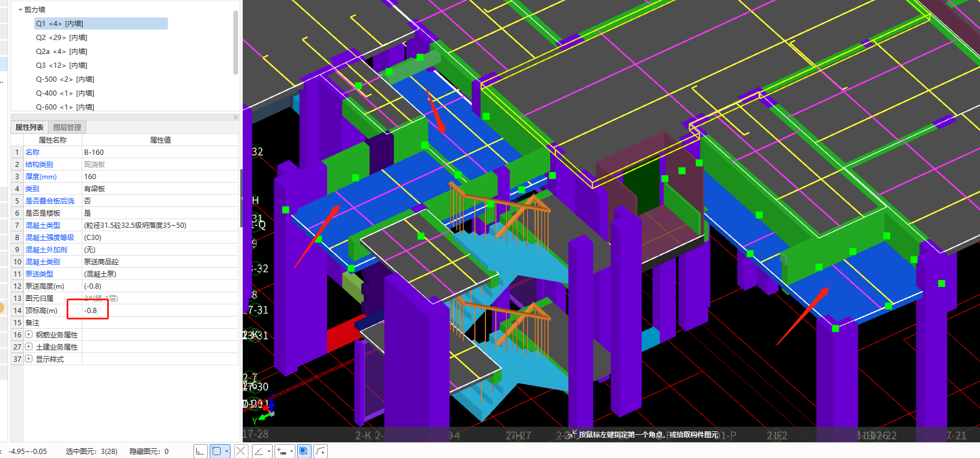Click the L-shaped orthogonal icon in bottom toolbar
This screenshot has height=458, width=980.
pyautogui.click(x=200, y=451)
